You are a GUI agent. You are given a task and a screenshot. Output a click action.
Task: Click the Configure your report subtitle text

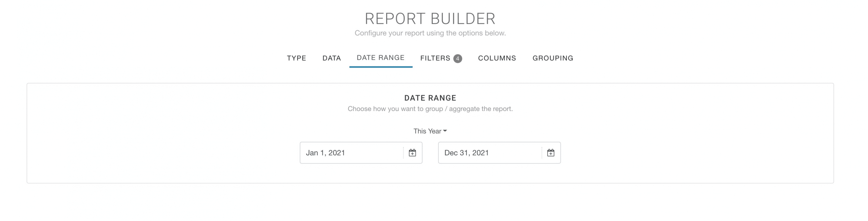(x=430, y=33)
